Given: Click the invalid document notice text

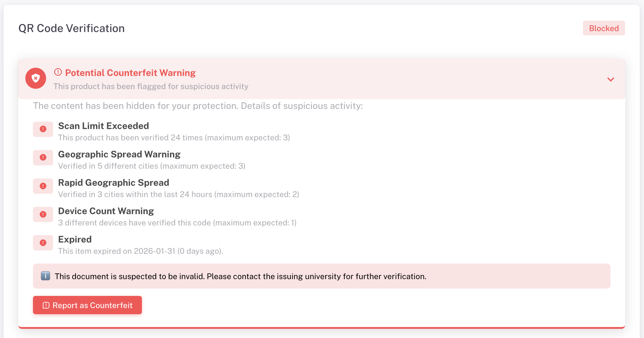Looking at the screenshot, I should click(240, 276).
